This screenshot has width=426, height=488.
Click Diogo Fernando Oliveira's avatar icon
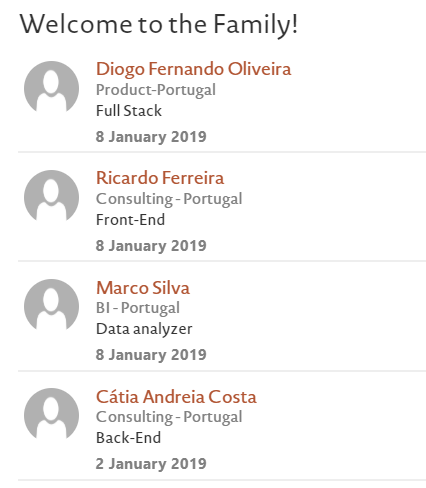pos(51,88)
